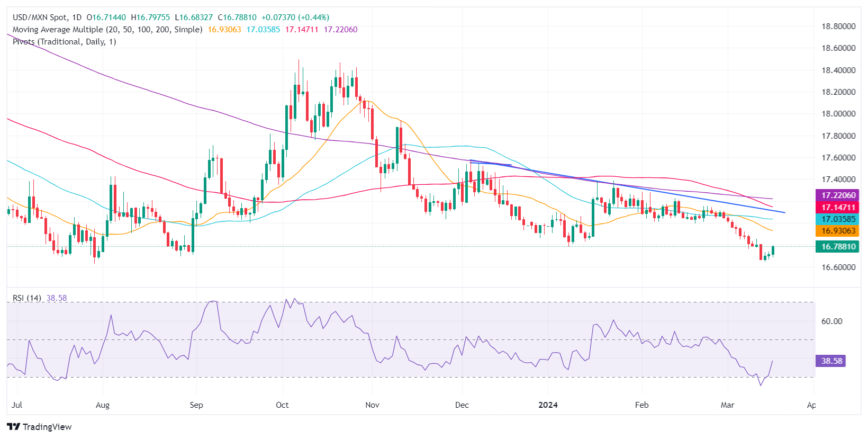Click the TradingView logo icon
The width and height of the screenshot is (868, 439).
(13, 427)
